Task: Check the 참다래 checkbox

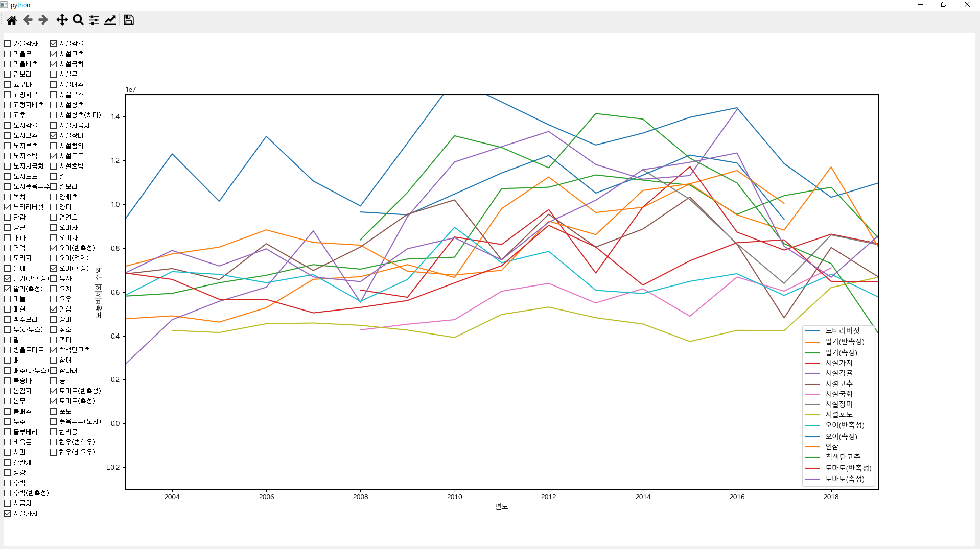Action: 54,370
